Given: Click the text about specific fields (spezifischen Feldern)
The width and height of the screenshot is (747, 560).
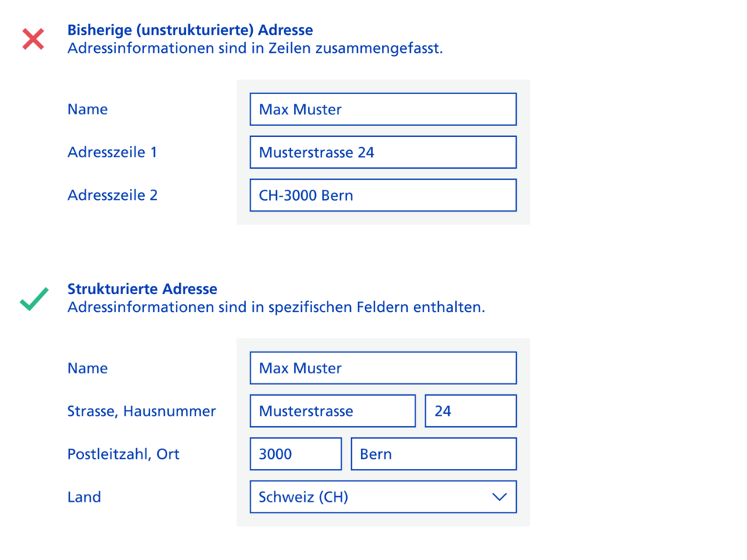Looking at the screenshot, I should click(x=276, y=307).
